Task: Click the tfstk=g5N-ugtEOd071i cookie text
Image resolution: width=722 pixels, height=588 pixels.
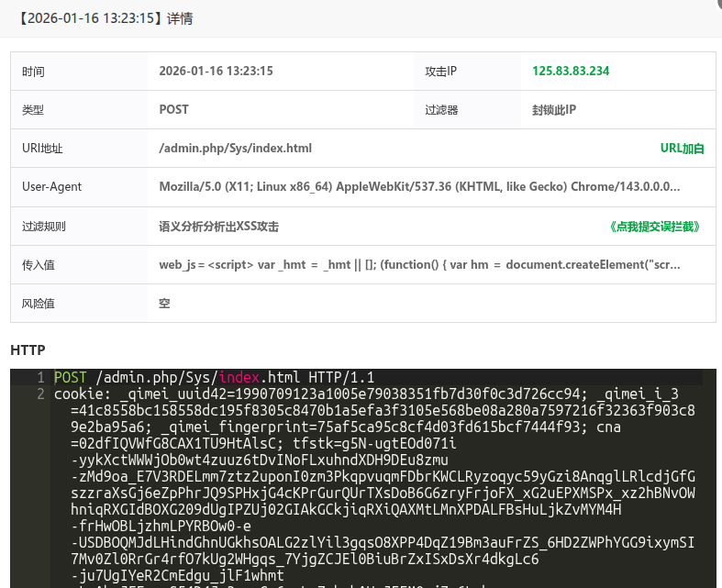Action: [x=374, y=444]
